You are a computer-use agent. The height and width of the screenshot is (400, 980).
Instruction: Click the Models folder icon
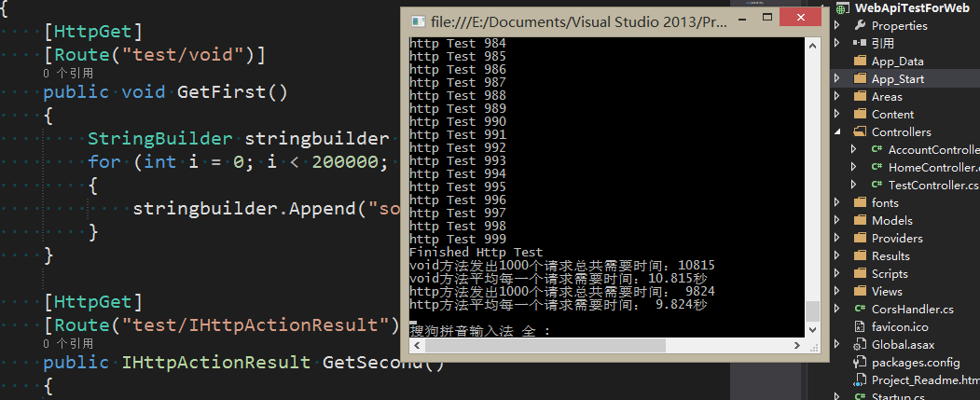pyautogui.click(x=860, y=220)
